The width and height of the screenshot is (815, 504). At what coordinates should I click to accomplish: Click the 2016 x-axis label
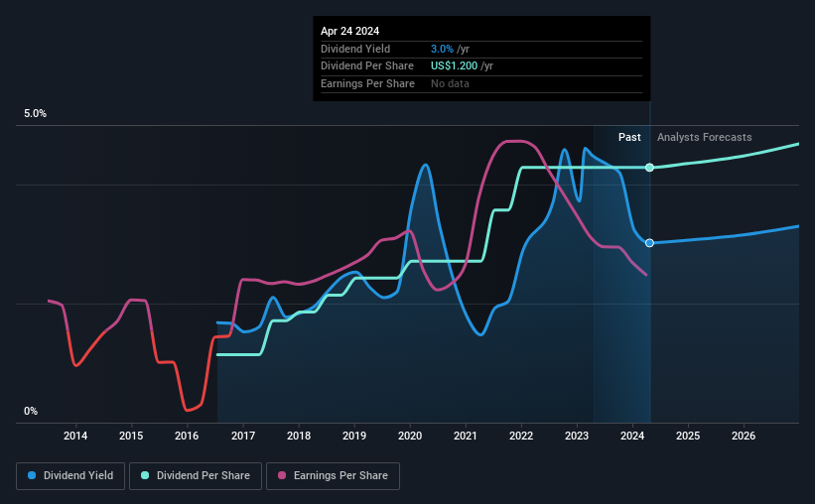point(187,436)
